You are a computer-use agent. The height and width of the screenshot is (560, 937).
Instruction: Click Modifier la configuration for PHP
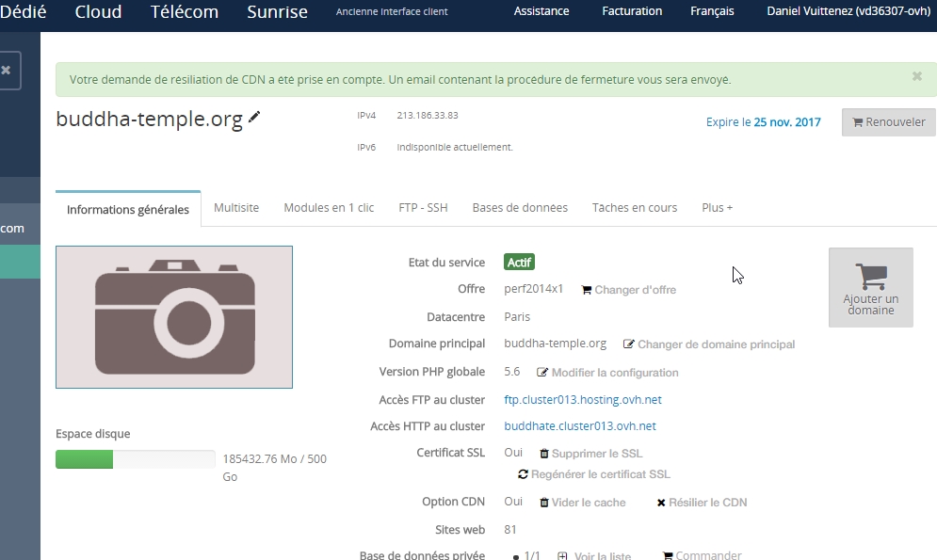tap(607, 372)
